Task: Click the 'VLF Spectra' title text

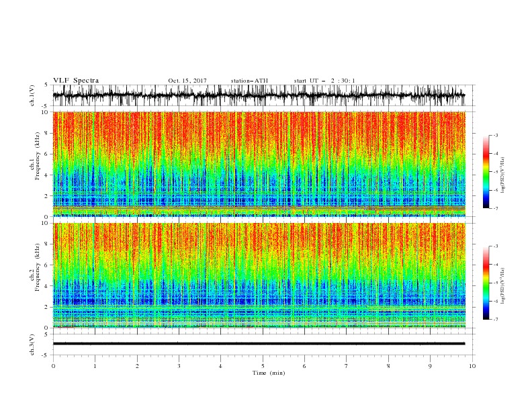Action: [x=76, y=81]
